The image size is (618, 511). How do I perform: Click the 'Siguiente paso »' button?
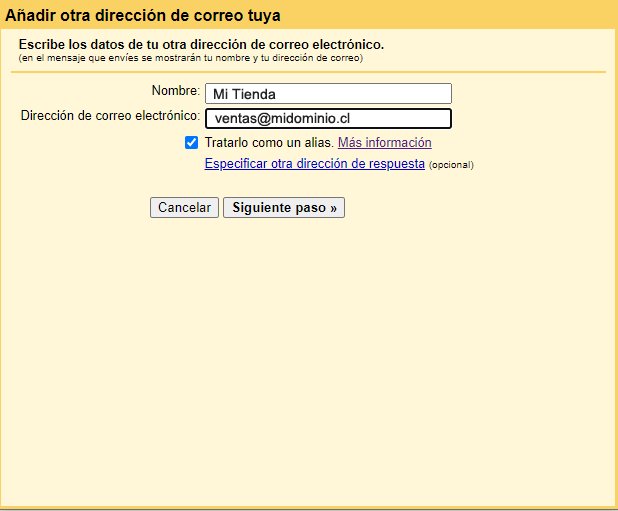click(x=283, y=208)
